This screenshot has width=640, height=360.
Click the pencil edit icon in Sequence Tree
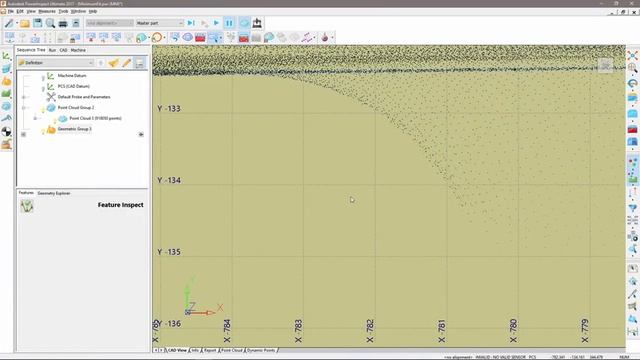[127, 63]
